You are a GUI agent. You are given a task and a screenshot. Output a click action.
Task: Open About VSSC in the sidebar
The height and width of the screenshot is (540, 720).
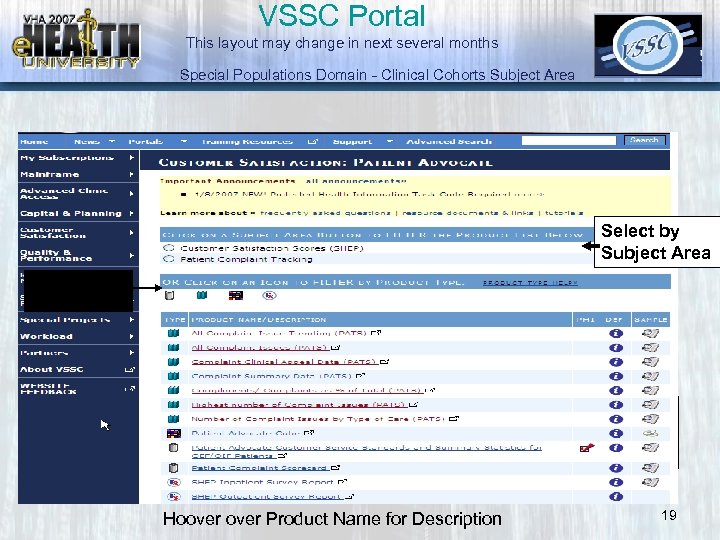point(51,369)
